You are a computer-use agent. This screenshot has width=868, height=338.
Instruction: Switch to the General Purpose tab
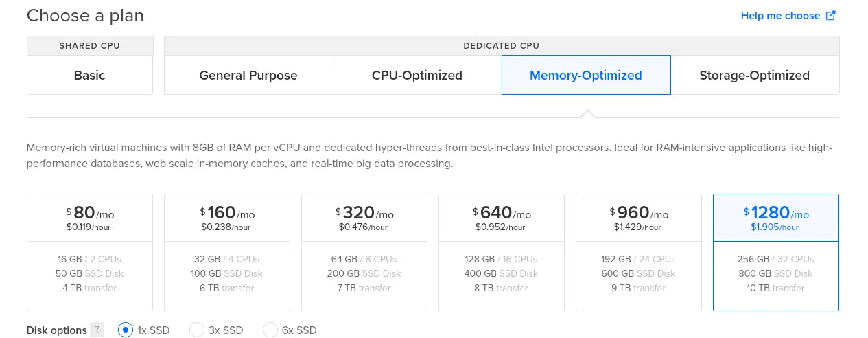pos(248,76)
